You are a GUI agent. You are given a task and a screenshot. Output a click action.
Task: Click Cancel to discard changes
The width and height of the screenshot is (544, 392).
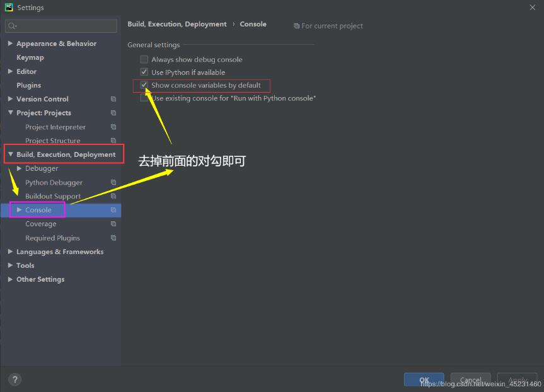[x=470, y=379]
